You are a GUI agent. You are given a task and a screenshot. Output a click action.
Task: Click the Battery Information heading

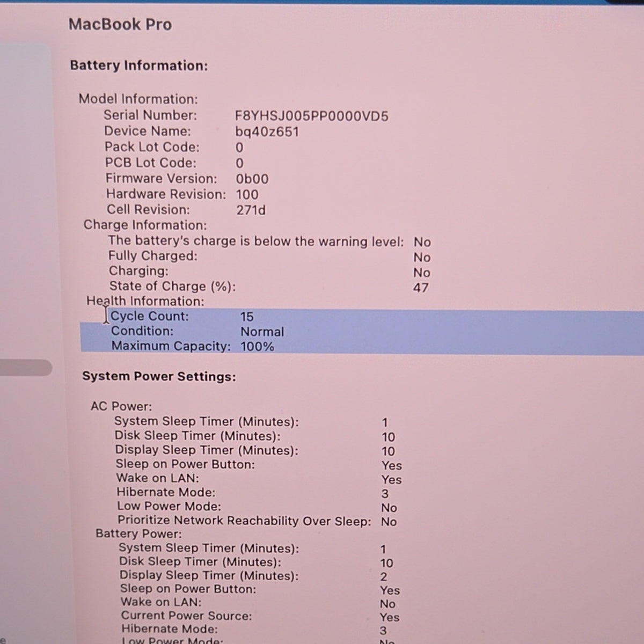[139, 65]
